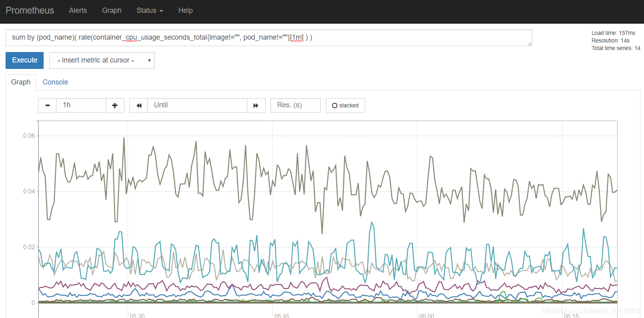
Task: Click the 'Resolution: 14s' text
Action: (x=610, y=40)
